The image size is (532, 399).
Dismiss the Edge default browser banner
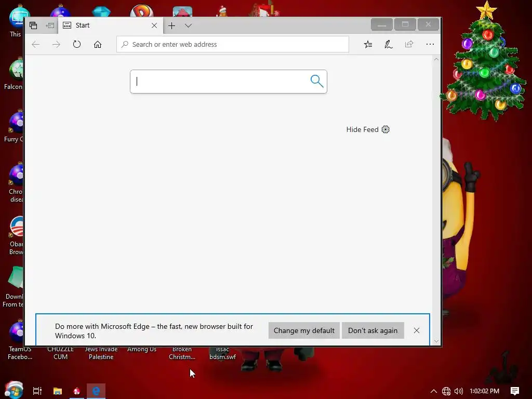(x=417, y=330)
